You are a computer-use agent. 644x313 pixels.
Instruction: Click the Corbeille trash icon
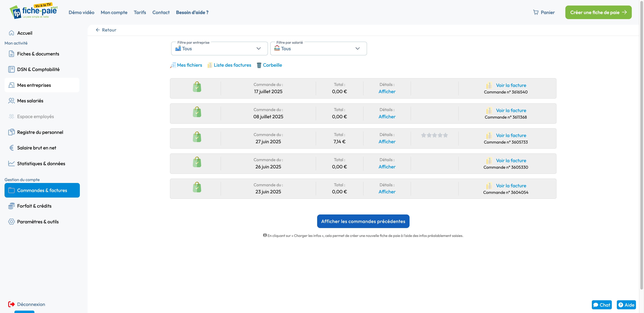[x=259, y=65]
